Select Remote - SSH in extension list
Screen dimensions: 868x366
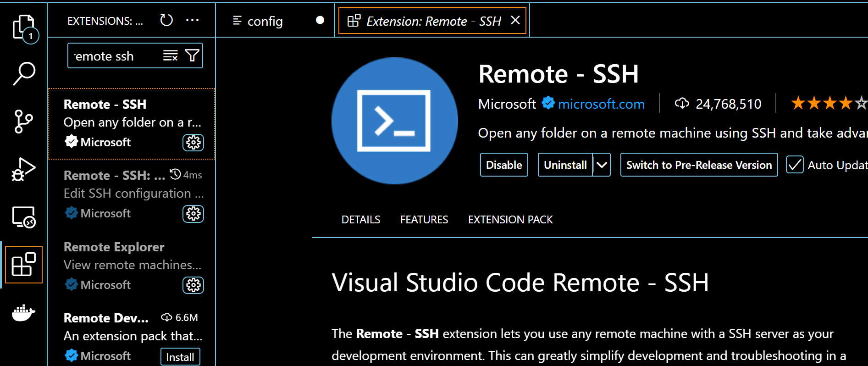point(132,124)
